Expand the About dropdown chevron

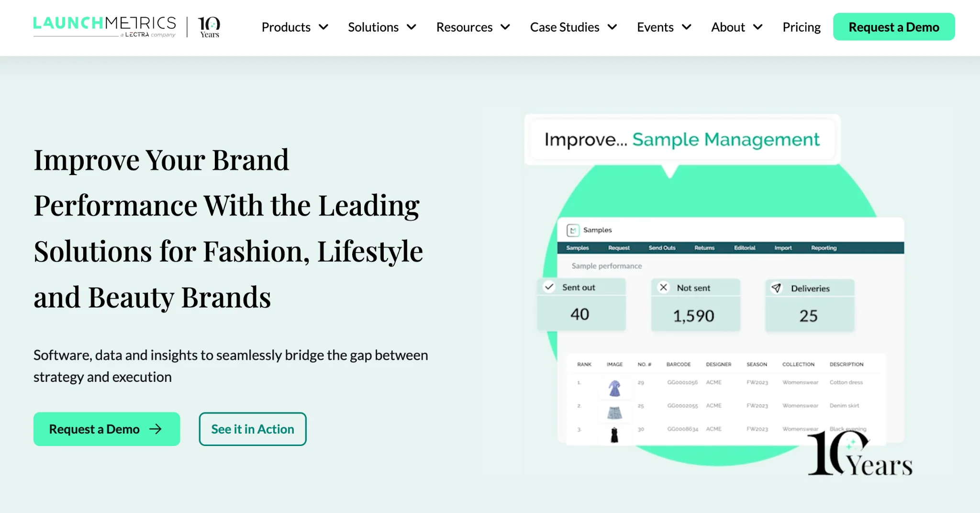point(757,27)
